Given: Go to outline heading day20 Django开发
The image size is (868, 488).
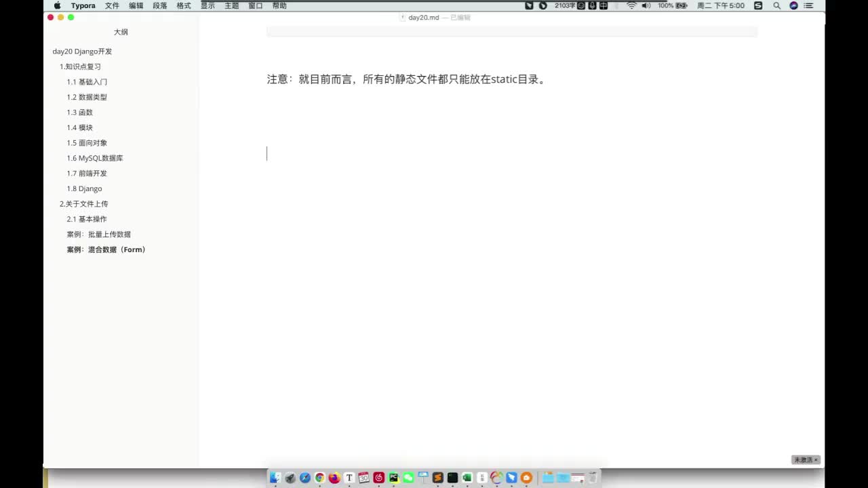Looking at the screenshot, I should [82, 52].
